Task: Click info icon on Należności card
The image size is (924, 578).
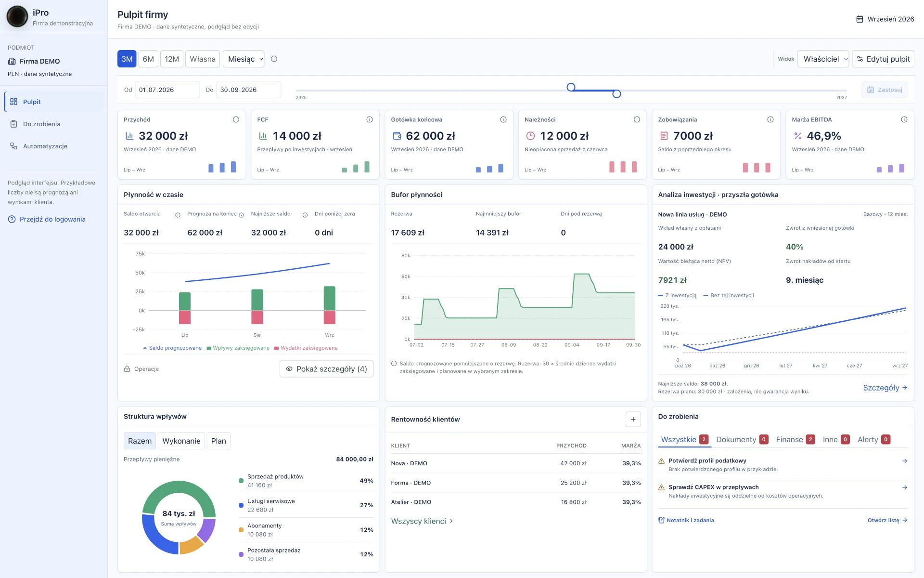Action: coord(637,119)
